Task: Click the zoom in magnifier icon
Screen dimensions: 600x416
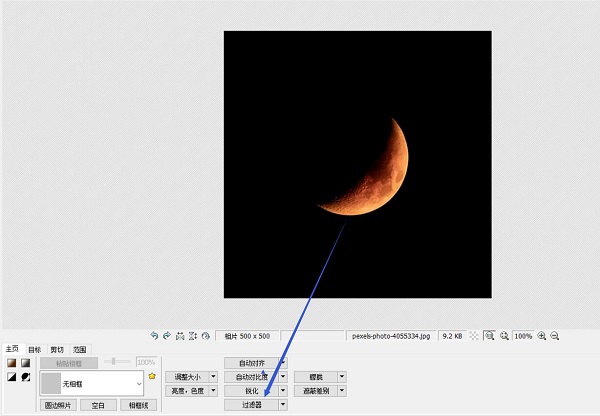Action: pyautogui.click(x=542, y=337)
